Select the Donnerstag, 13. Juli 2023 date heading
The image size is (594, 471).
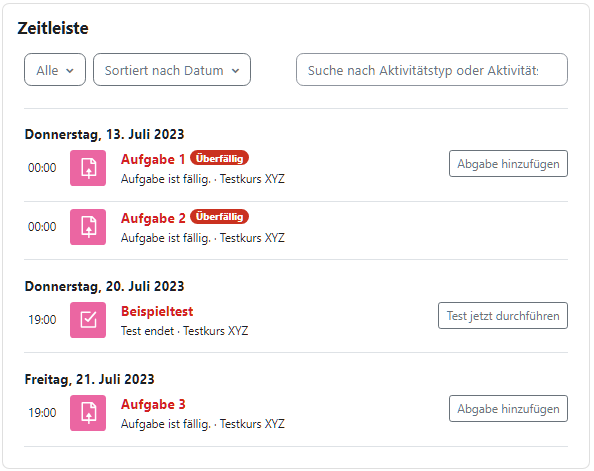point(105,134)
